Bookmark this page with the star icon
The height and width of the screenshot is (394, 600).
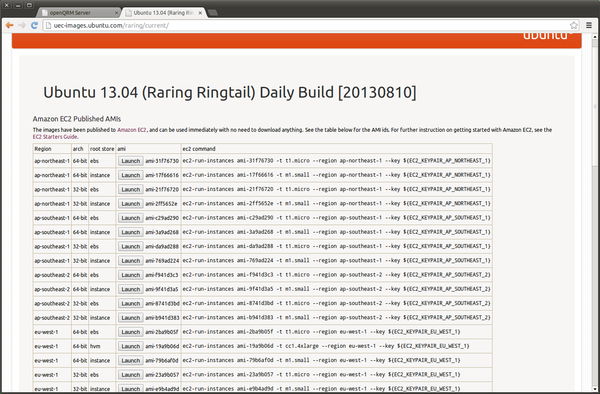click(x=574, y=25)
